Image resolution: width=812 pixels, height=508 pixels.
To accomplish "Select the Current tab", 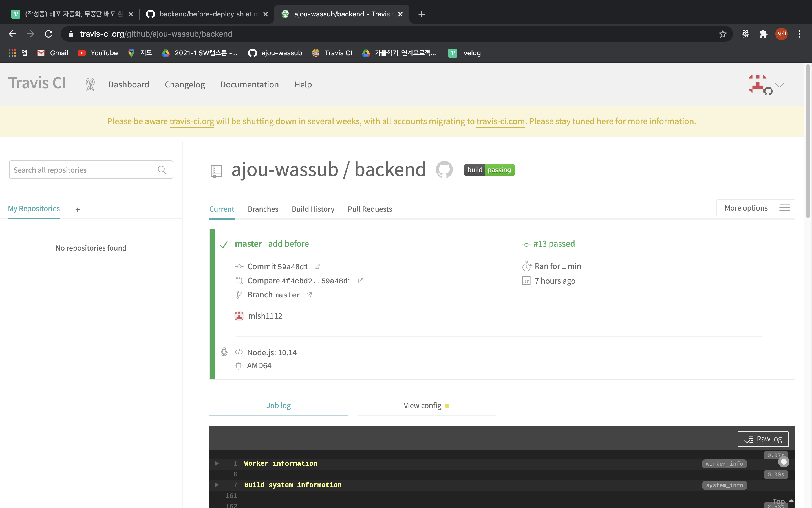I will tap(221, 209).
